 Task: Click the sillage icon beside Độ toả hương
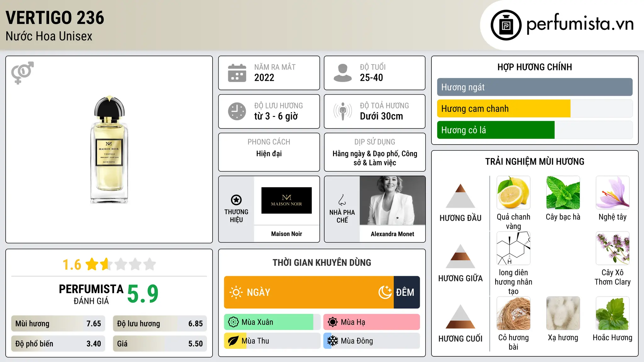point(343,111)
